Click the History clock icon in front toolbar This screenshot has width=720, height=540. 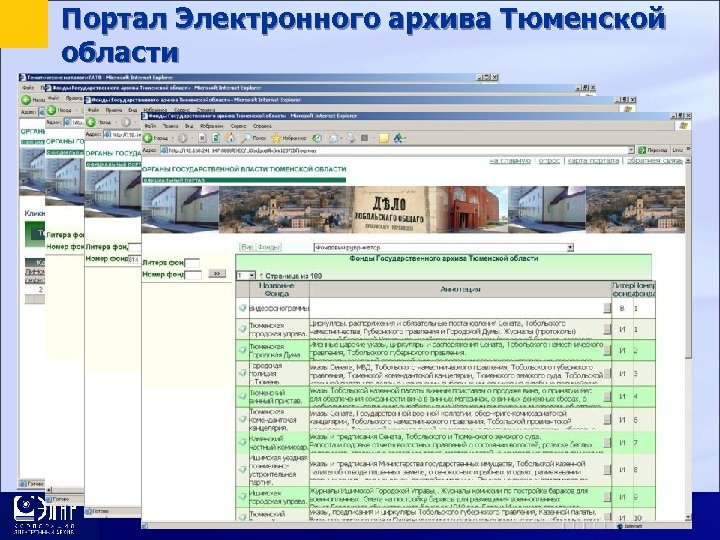click(316, 138)
